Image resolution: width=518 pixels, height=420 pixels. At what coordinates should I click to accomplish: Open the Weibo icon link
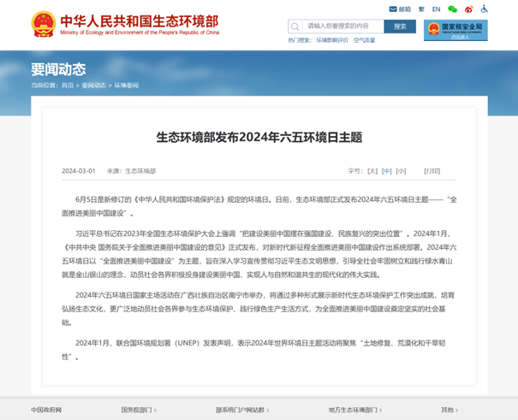(468, 9)
